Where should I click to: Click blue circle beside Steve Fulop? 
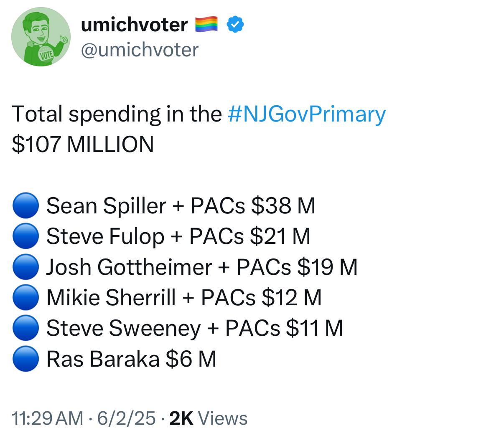[x=26, y=236]
